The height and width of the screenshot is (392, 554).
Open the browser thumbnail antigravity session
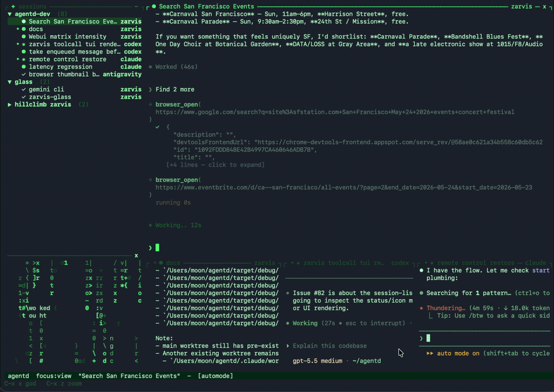[74, 74]
